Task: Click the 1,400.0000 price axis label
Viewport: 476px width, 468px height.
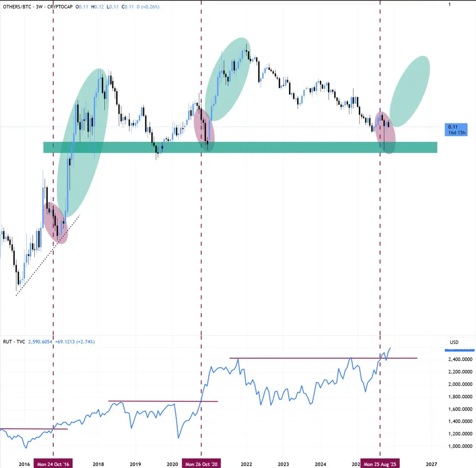Action: pos(461,421)
